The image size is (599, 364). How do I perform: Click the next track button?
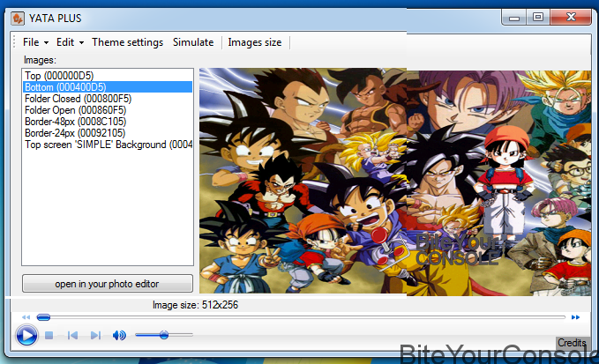(95, 336)
